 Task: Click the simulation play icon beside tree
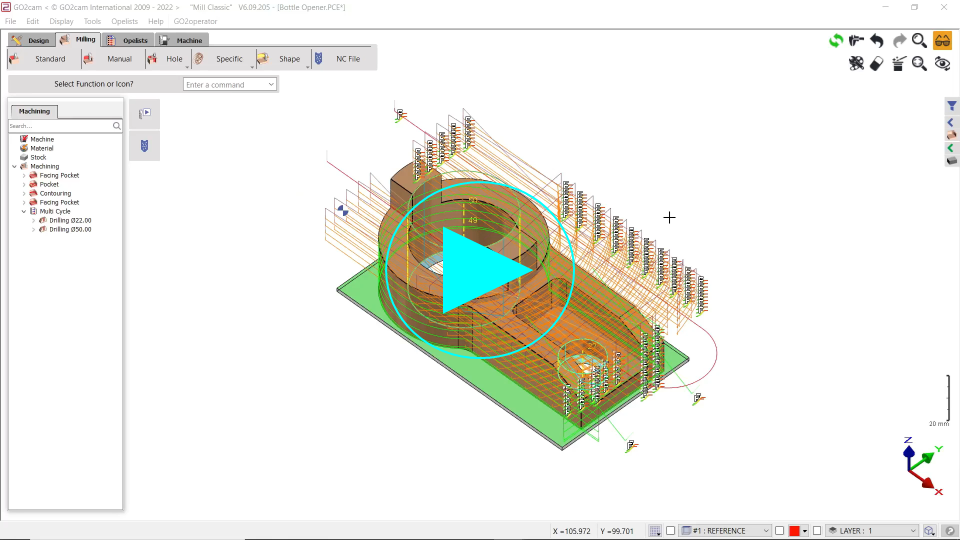[145, 114]
